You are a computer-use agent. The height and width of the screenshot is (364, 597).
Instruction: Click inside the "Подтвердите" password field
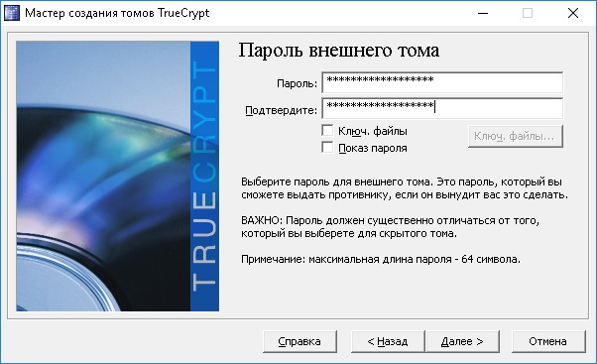coord(442,108)
